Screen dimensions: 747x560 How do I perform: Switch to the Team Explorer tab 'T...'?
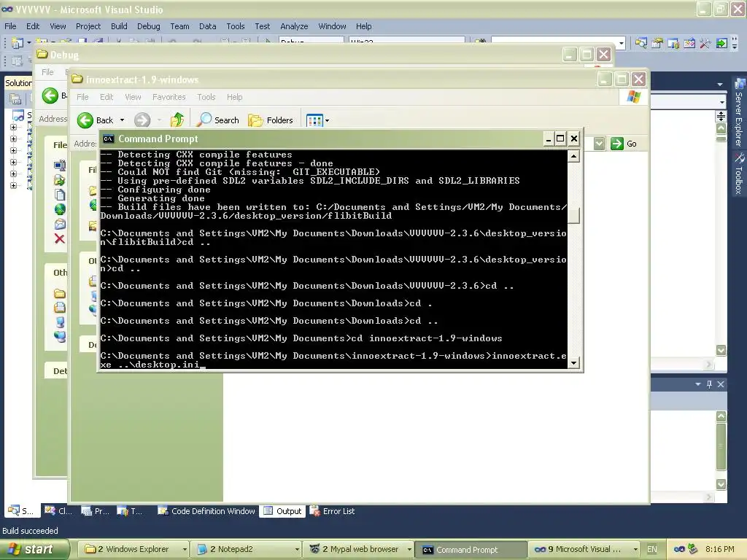130,511
